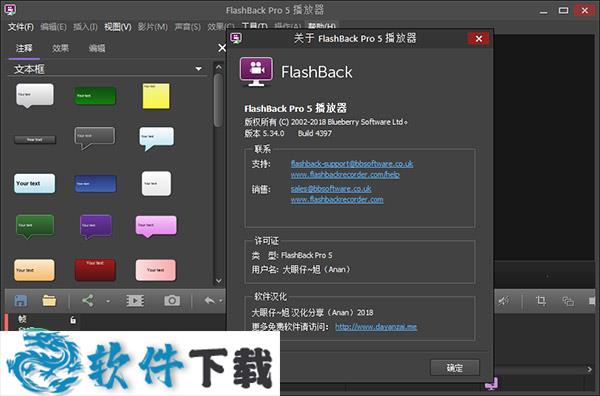
Task: Select the purple callout text box
Action: pos(96,227)
